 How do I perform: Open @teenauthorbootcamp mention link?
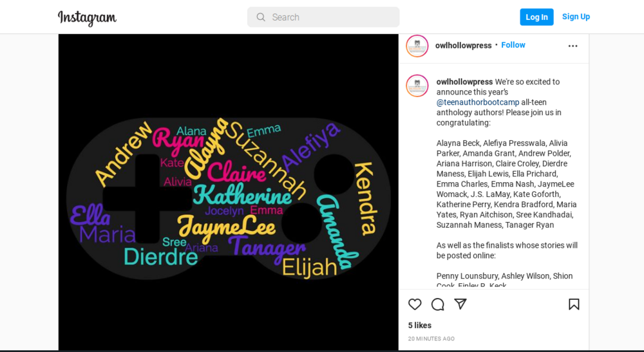tap(478, 102)
